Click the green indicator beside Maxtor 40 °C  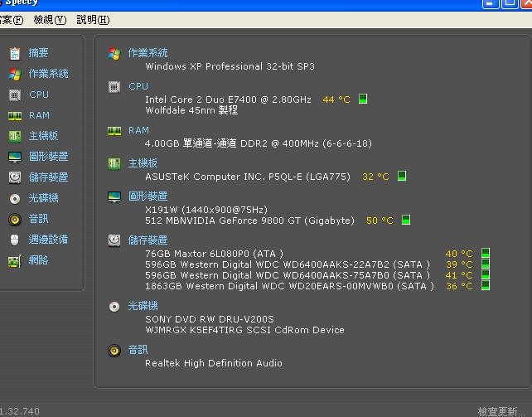(486, 253)
